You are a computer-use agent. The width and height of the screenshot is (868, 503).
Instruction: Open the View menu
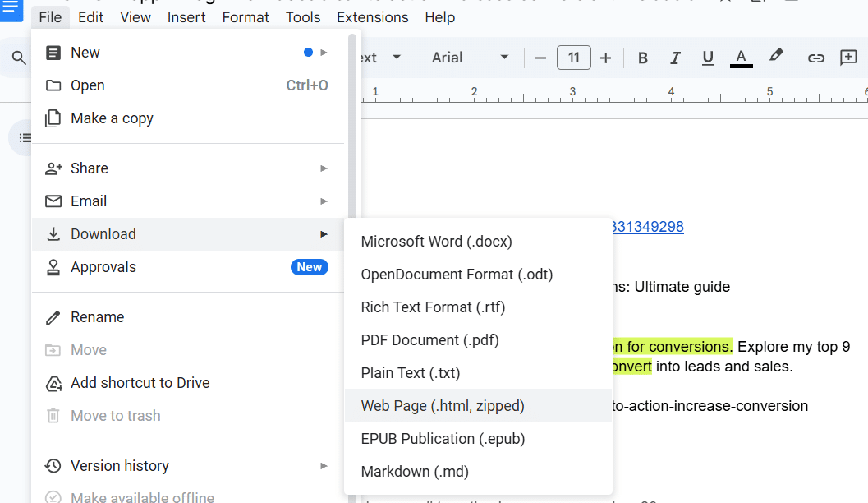tap(135, 17)
